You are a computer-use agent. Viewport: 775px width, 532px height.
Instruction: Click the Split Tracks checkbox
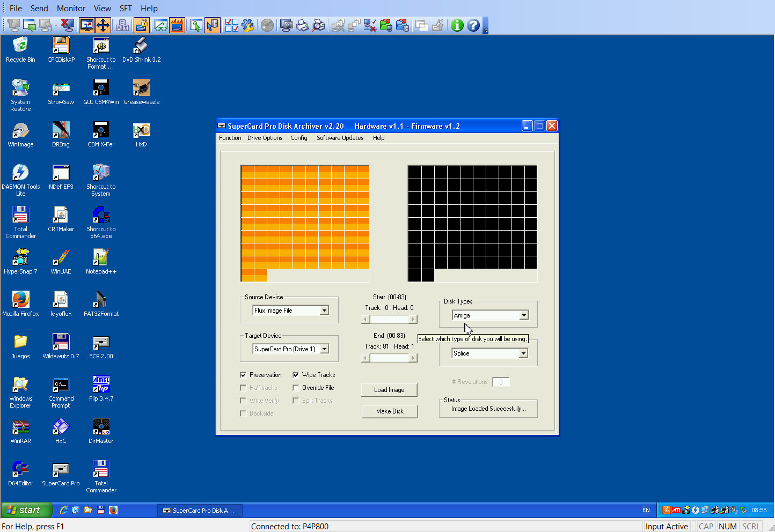(296, 401)
